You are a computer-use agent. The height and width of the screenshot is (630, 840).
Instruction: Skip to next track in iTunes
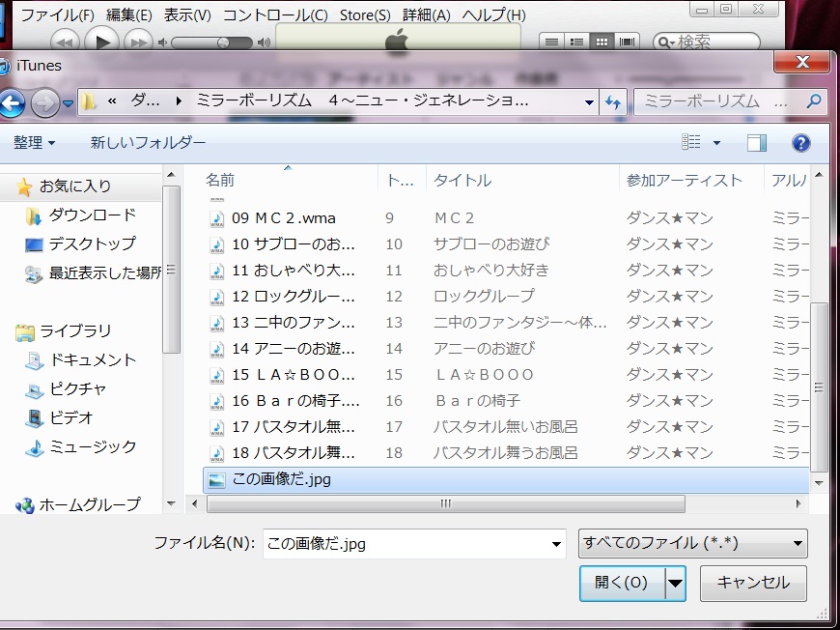click(x=139, y=42)
